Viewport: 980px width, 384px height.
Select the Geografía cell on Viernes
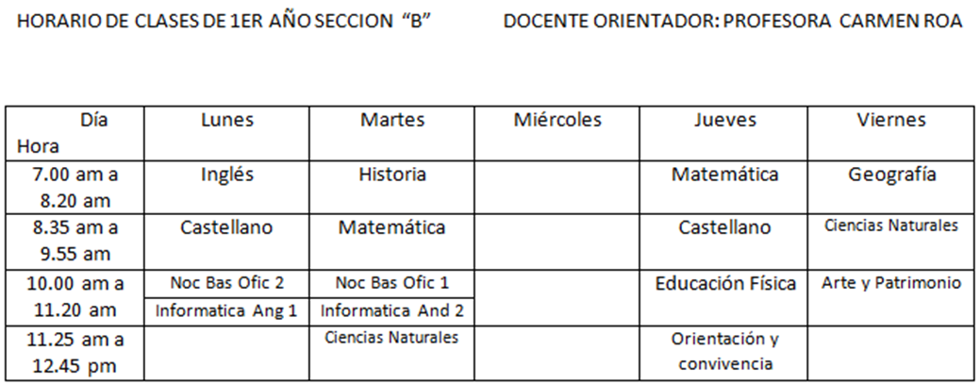[x=891, y=187]
